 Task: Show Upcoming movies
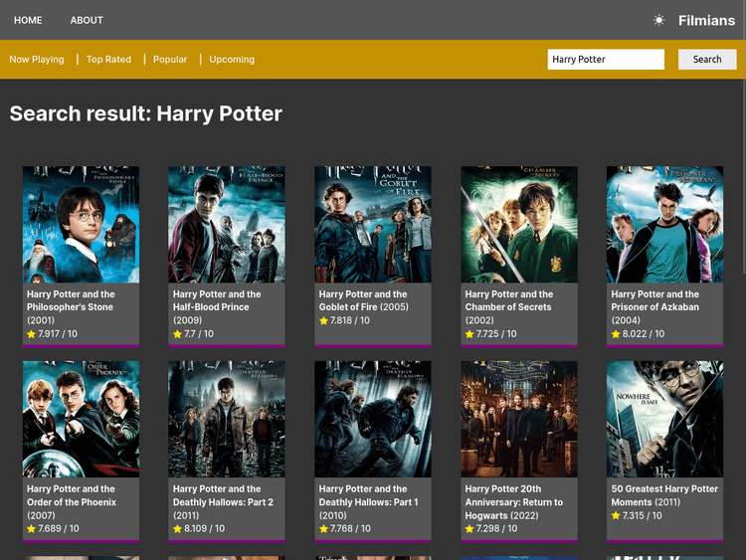[x=232, y=60]
